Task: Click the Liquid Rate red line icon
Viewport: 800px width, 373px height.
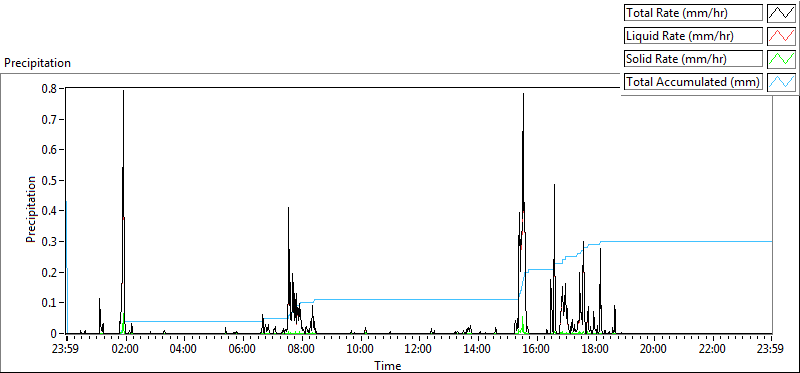Action: click(781, 36)
